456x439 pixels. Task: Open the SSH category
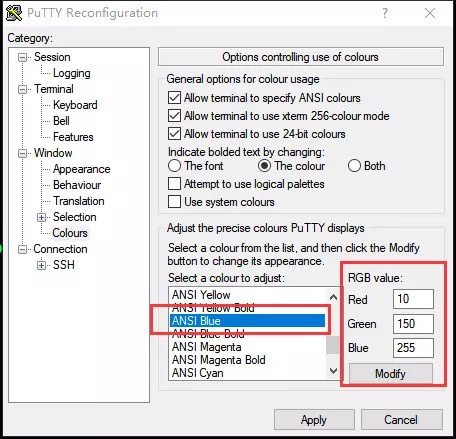tap(64, 265)
